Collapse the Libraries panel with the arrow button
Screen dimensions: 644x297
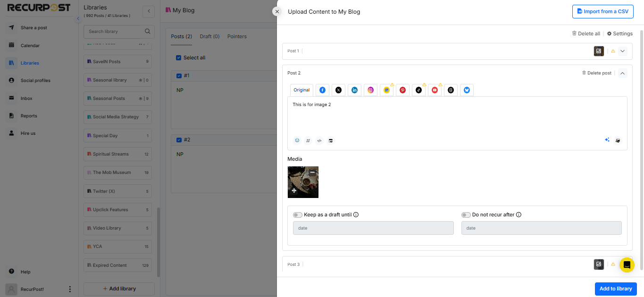click(x=149, y=11)
